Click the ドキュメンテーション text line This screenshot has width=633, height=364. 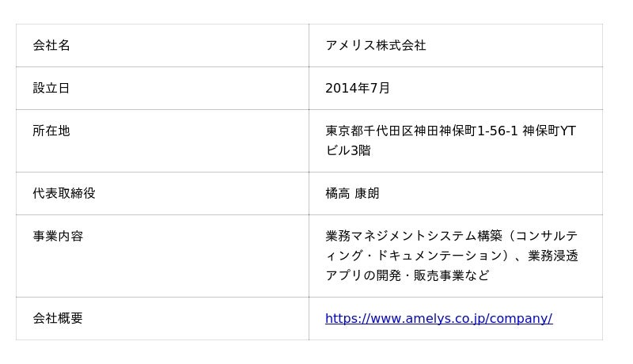[x=443, y=256]
